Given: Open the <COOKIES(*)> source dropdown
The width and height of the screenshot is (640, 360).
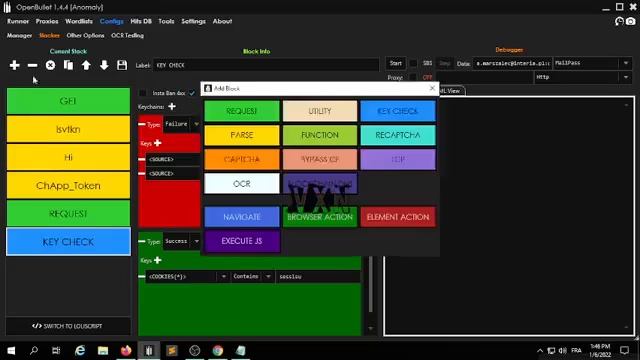Looking at the screenshot, I should [224, 277].
